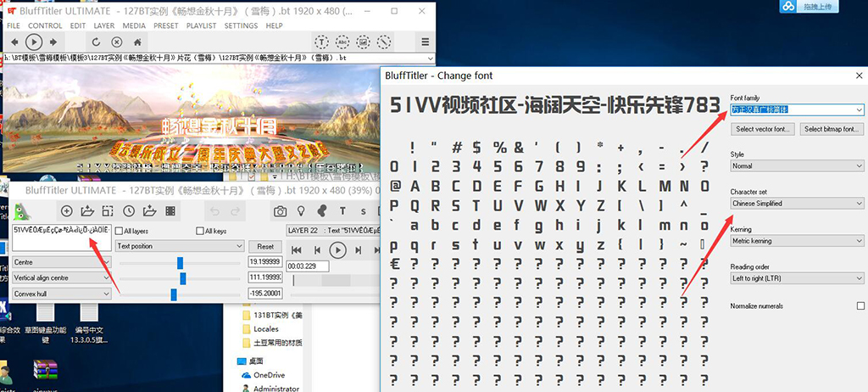Viewport: 868px width, 392px height.
Task: Play the show from main window toolbar
Action: point(34,42)
